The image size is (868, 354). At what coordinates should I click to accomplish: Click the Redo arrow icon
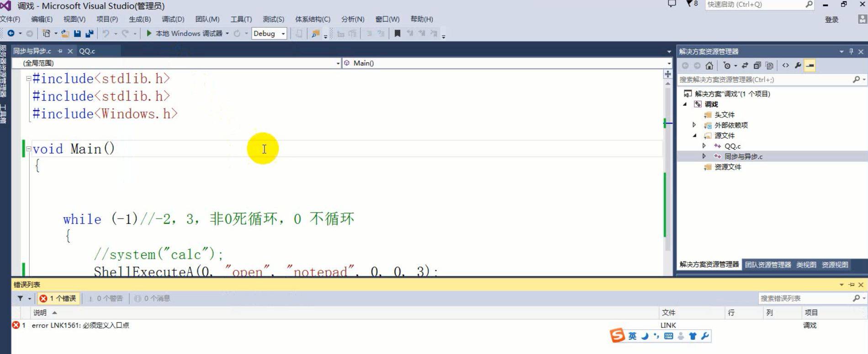(125, 33)
